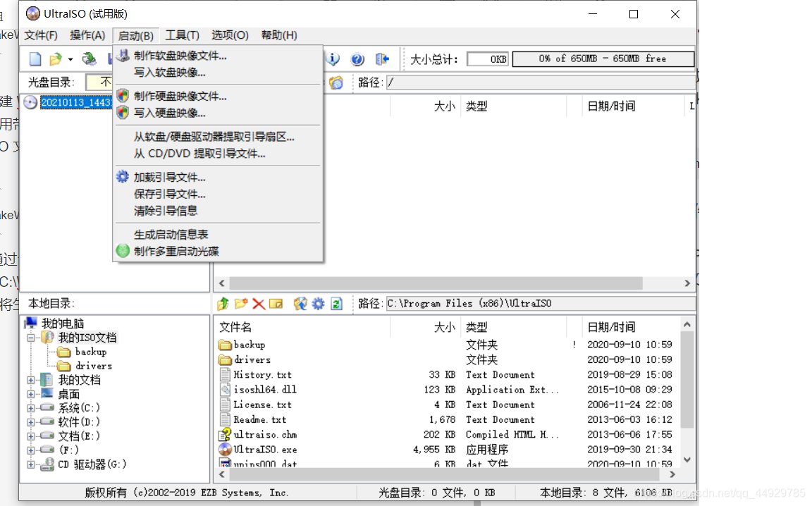
Task: Expand the 桌面 tree node
Action: [31, 394]
